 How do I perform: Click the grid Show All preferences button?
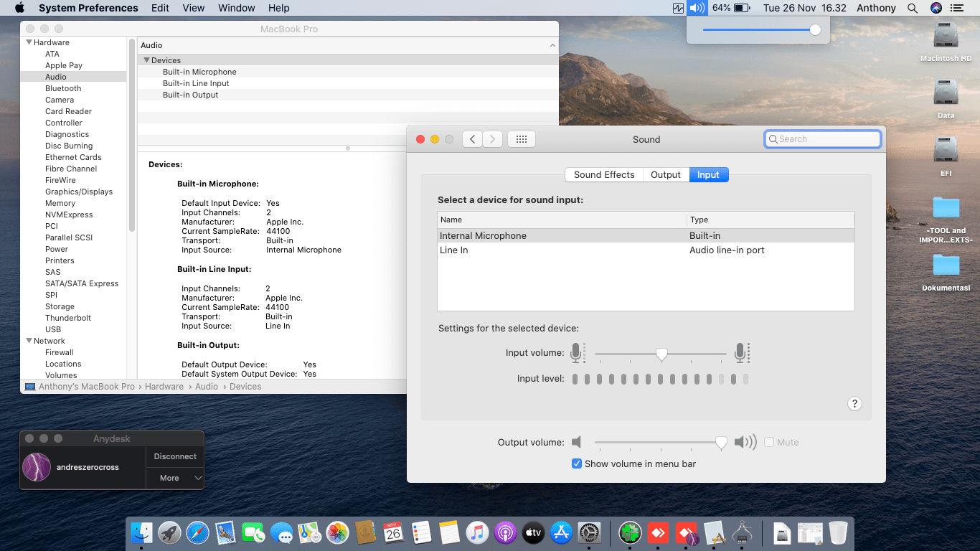[522, 139]
